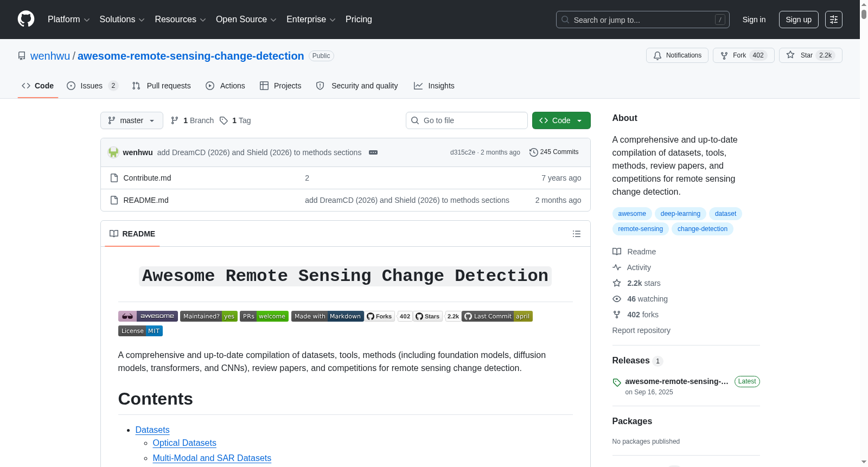Click the awesome sunglasses badge
Image resolution: width=868 pixels, height=467 pixels.
click(x=148, y=316)
